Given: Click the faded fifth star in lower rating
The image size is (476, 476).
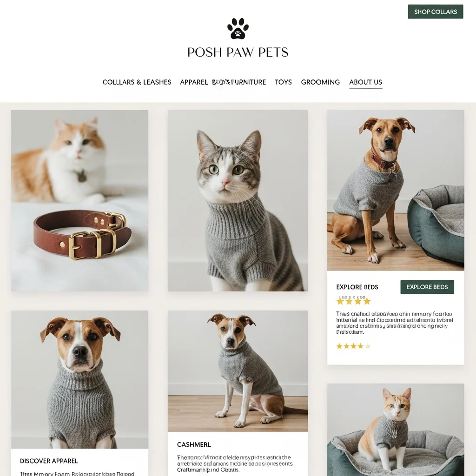Looking at the screenshot, I should pyautogui.click(x=368, y=346).
